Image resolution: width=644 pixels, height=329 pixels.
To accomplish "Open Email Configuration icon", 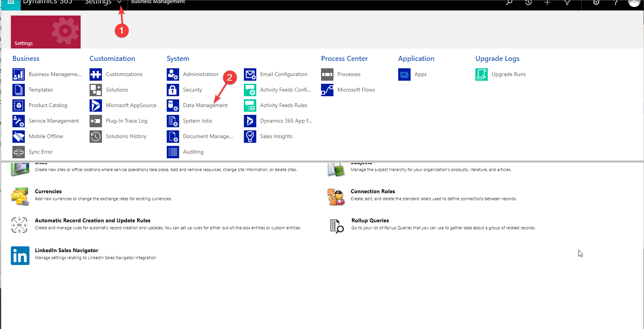I will 250,74.
